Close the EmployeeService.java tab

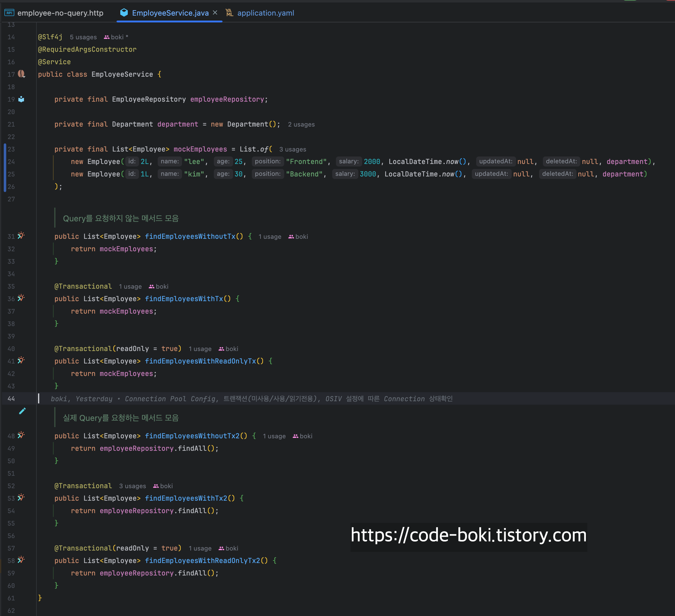(x=215, y=13)
